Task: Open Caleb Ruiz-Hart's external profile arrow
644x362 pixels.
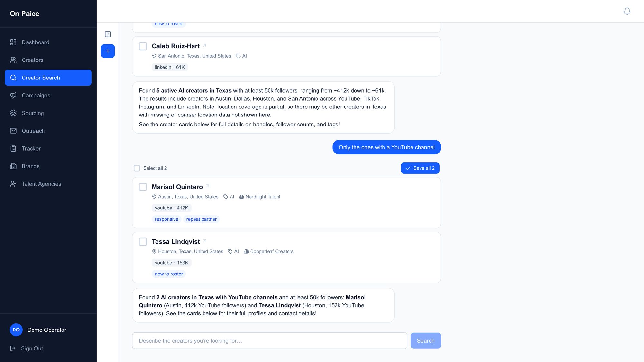Action: point(204,45)
